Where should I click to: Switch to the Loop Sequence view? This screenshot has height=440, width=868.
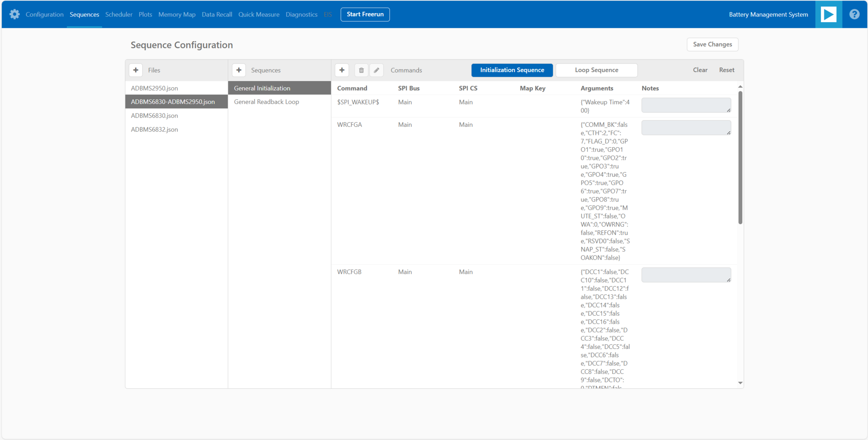596,70
